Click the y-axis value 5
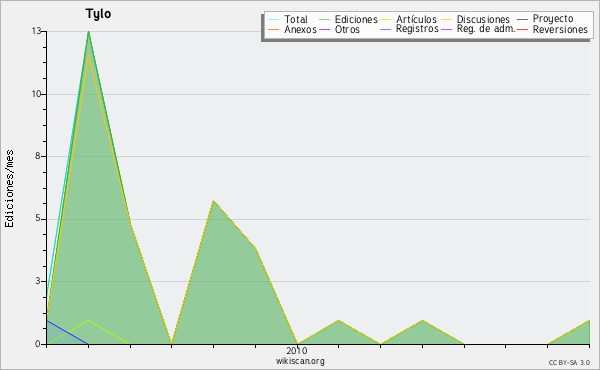The height and width of the screenshot is (370, 600). pos(38,218)
